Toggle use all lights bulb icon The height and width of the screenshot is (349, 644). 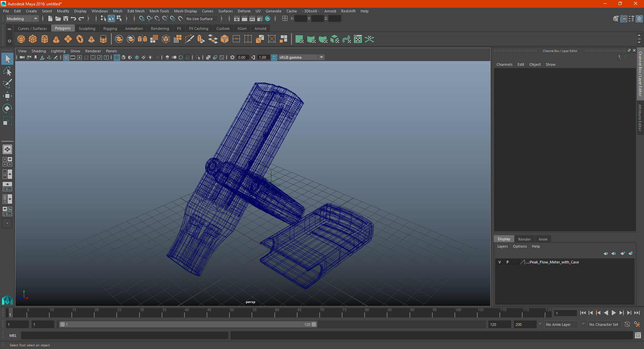pos(150,57)
